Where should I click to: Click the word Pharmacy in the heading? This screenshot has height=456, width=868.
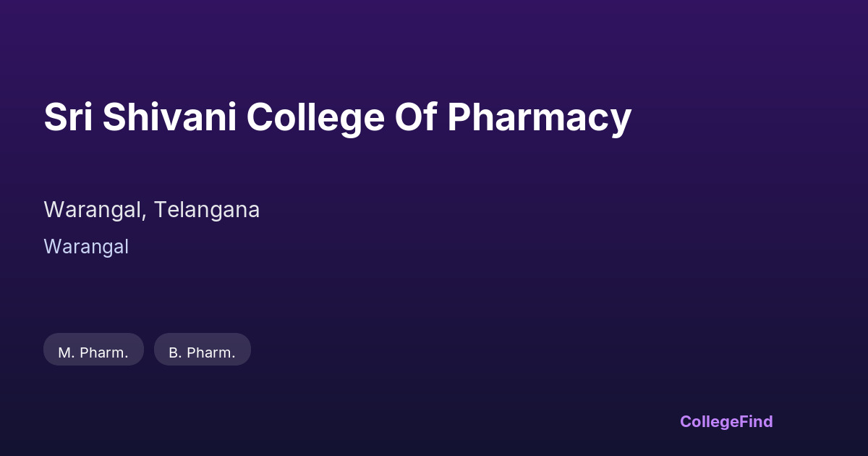540,117
